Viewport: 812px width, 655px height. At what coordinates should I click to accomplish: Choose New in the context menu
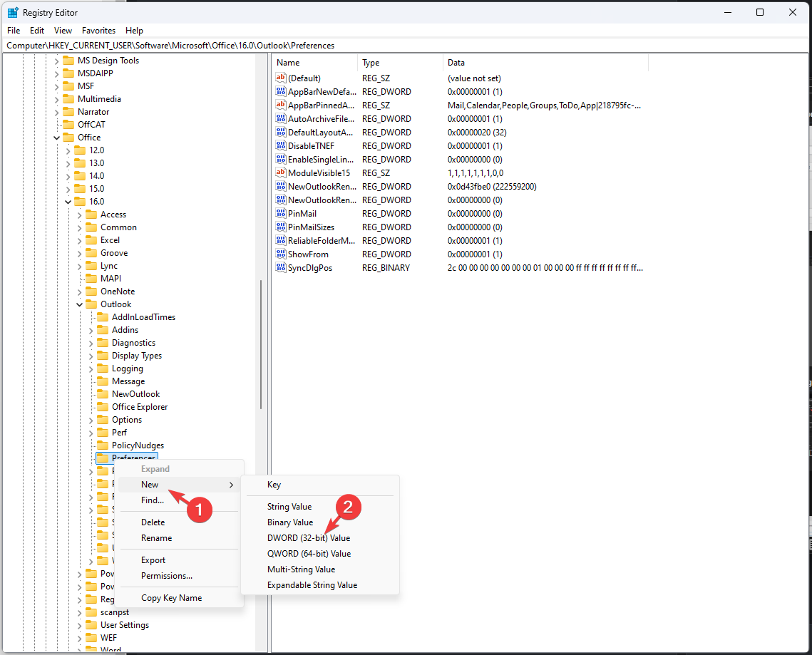point(179,485)
